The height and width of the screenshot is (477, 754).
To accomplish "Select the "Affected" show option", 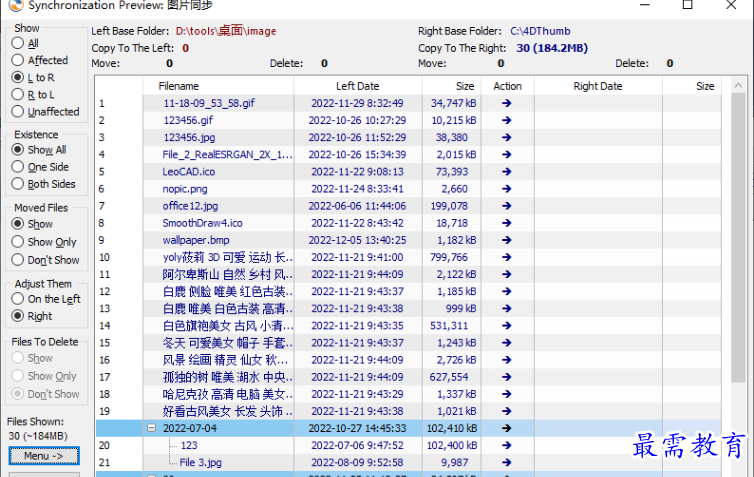I will (18, 61).
